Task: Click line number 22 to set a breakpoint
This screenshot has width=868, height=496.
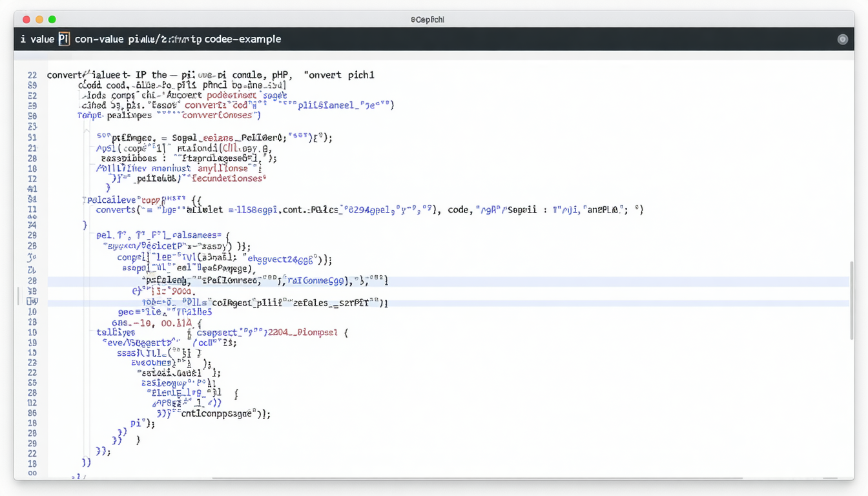Action: coord(32,74)
